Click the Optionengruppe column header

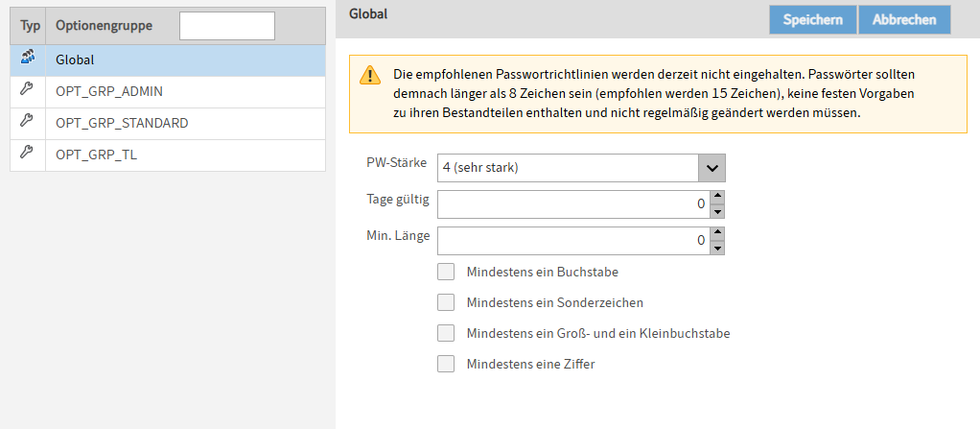(104, 26)
